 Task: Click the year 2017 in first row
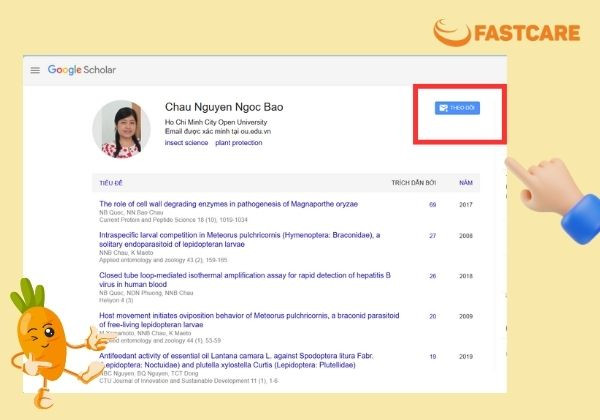click(466, 205)
